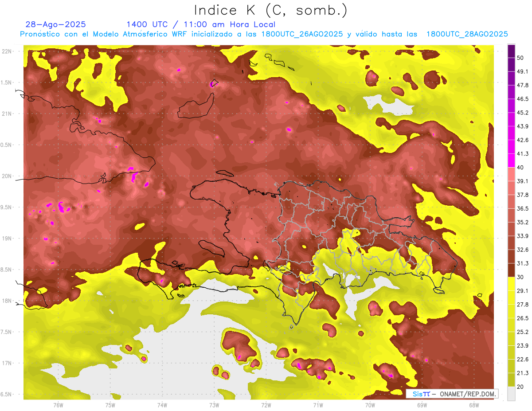Screen dimensions: 532x411
Task: Click the "25.2" colorbar label
Action: 523,332
